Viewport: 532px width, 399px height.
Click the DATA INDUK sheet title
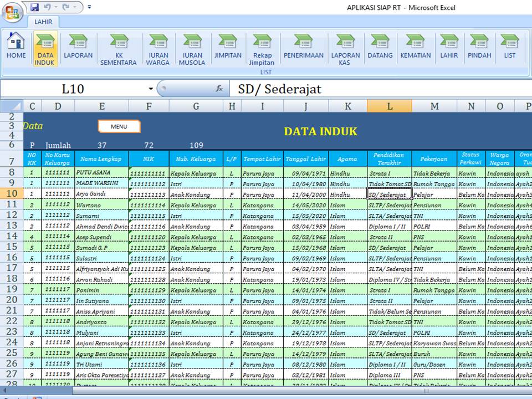tap(320, 131)
